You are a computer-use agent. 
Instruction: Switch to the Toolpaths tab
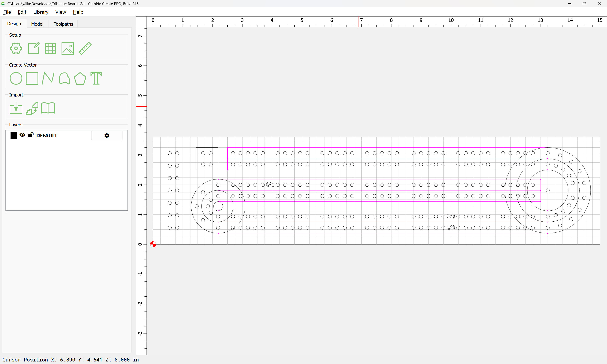click(63, 24)
